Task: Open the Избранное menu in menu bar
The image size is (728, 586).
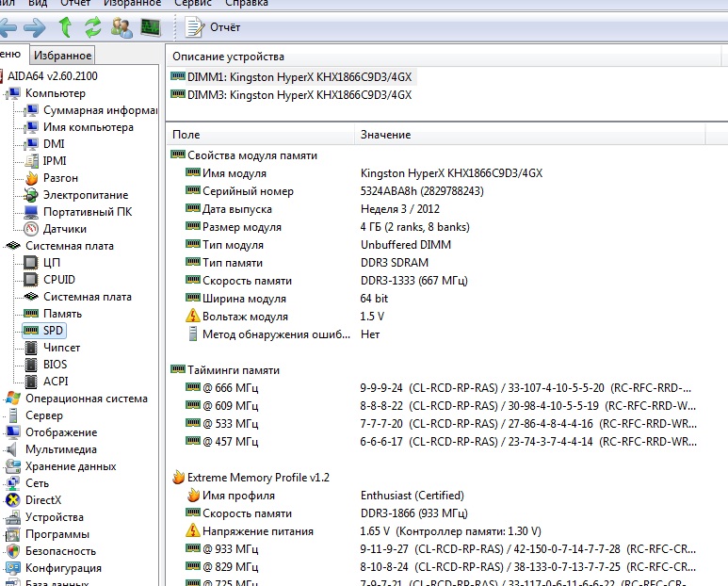Action: point(132,3)
